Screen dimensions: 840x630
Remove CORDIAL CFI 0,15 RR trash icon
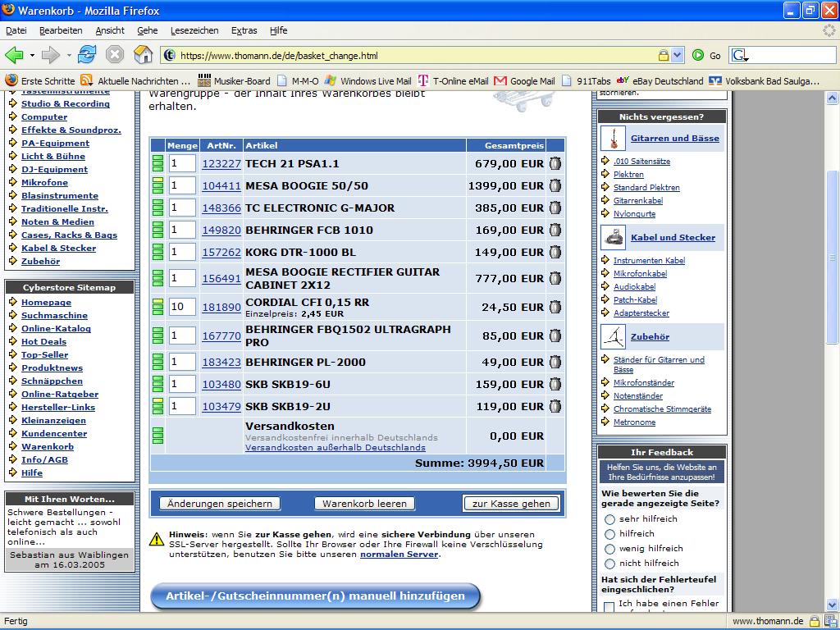555,307
